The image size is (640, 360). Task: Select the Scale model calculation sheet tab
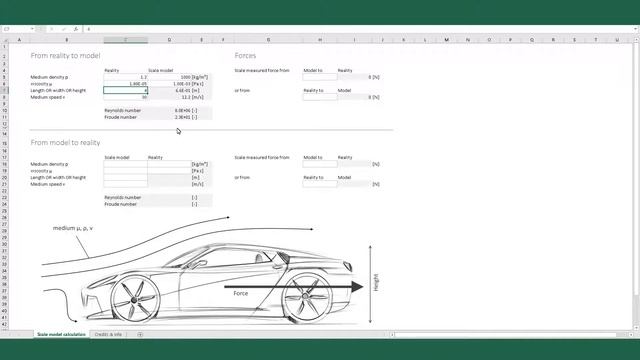tap(61, 334)
